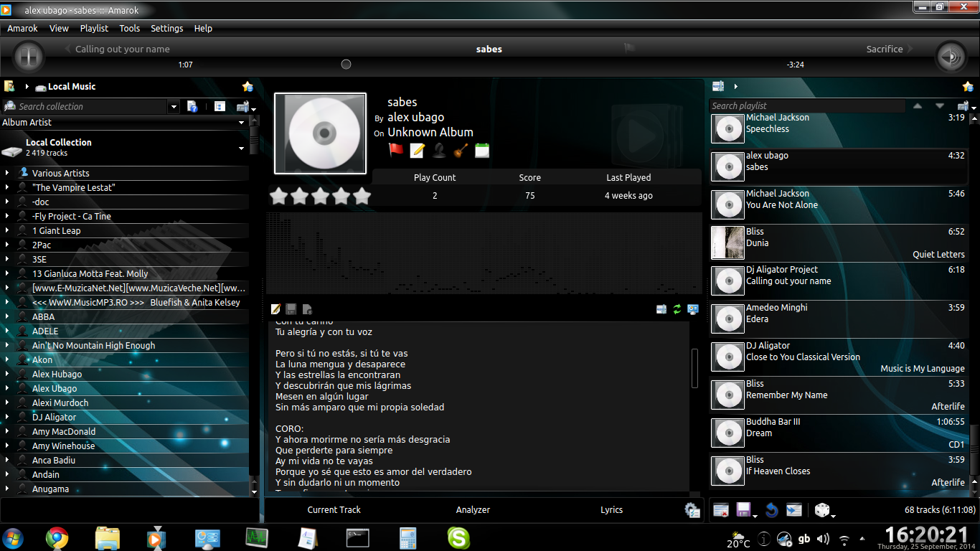Select the 2Pac artist row

click(125, 245)
